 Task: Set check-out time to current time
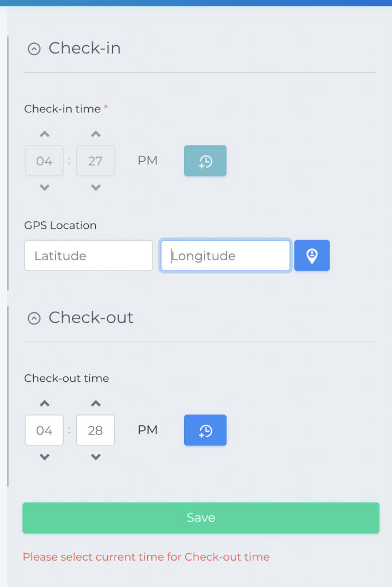(205, 431)
